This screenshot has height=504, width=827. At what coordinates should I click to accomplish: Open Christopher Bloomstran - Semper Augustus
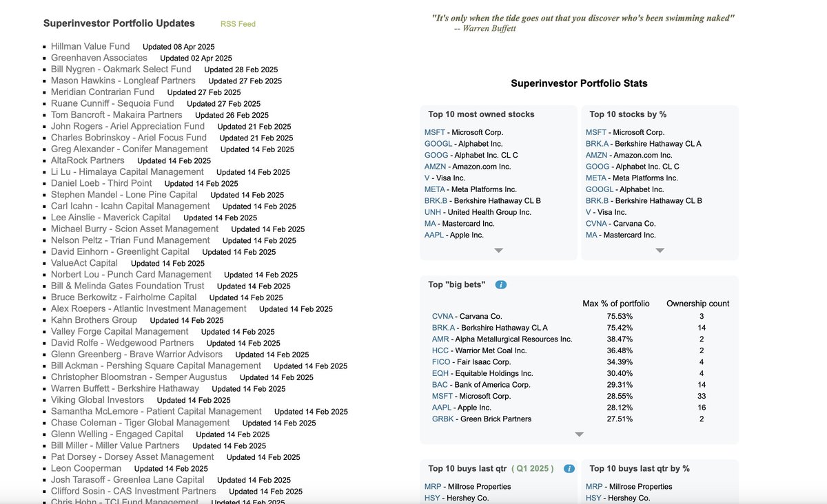[139, 377]
